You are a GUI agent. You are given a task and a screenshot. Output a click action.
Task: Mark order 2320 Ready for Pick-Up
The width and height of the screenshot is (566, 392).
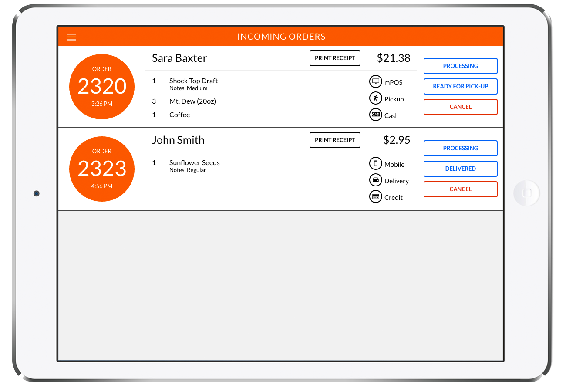click(x=460, y=86)
